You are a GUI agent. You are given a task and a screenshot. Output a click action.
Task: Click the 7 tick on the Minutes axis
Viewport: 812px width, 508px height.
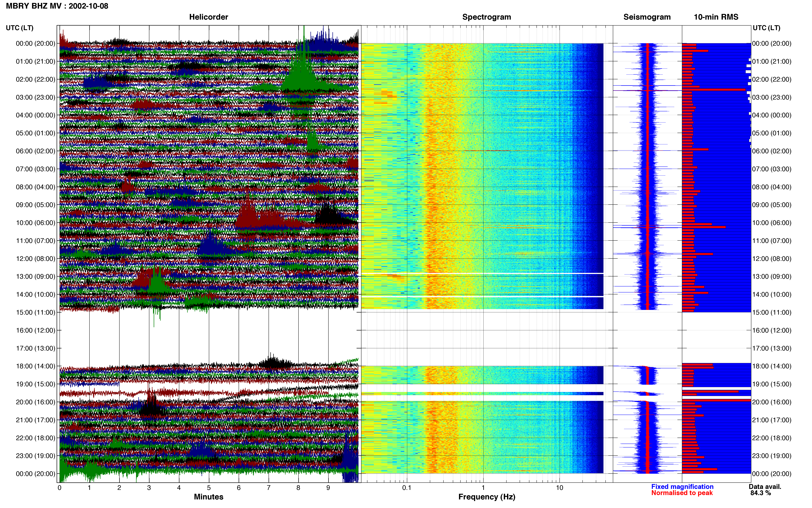tap(269, 488)
